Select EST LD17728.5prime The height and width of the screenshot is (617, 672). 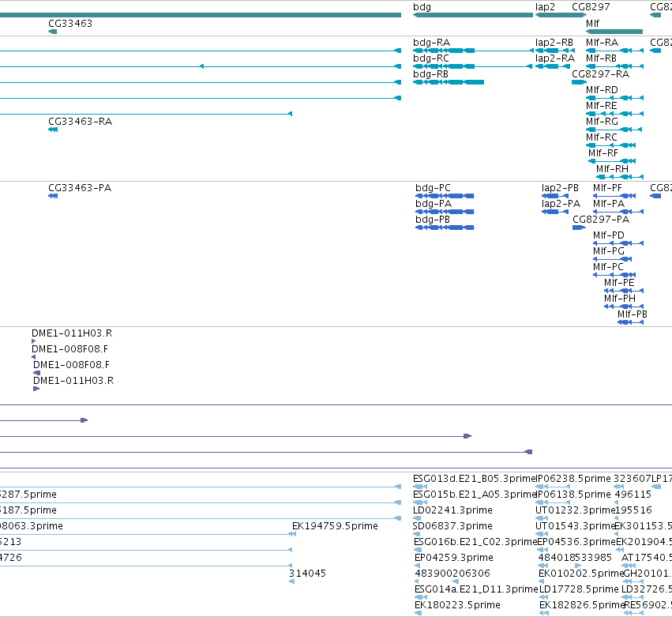[544, 597]
